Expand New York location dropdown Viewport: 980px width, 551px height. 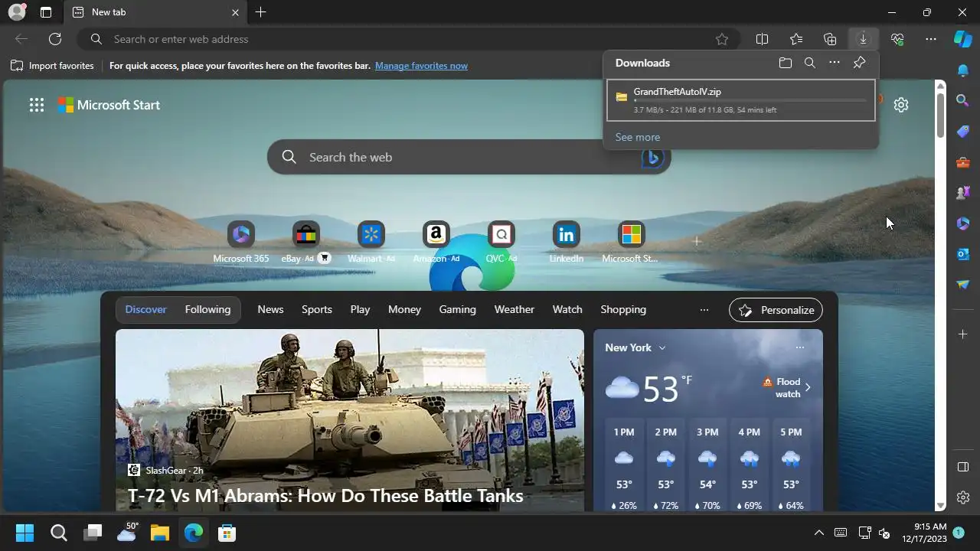[662, 347]
